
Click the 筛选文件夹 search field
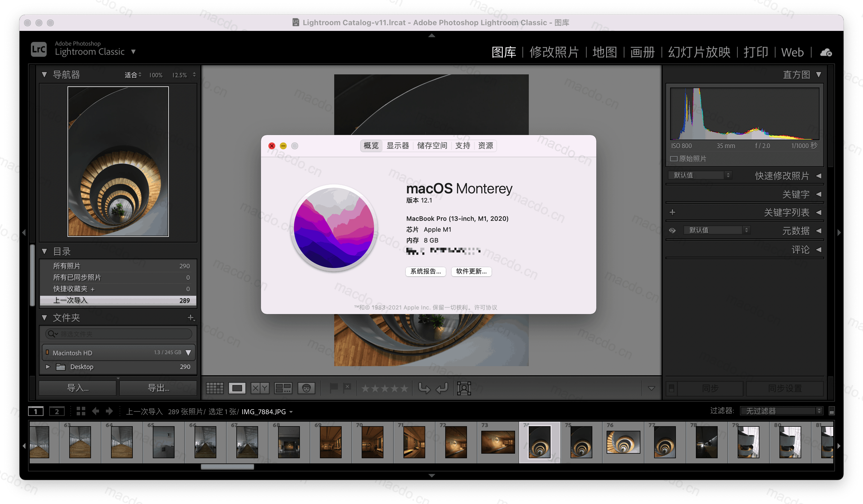pyautogui.click(x=118, y=334)
